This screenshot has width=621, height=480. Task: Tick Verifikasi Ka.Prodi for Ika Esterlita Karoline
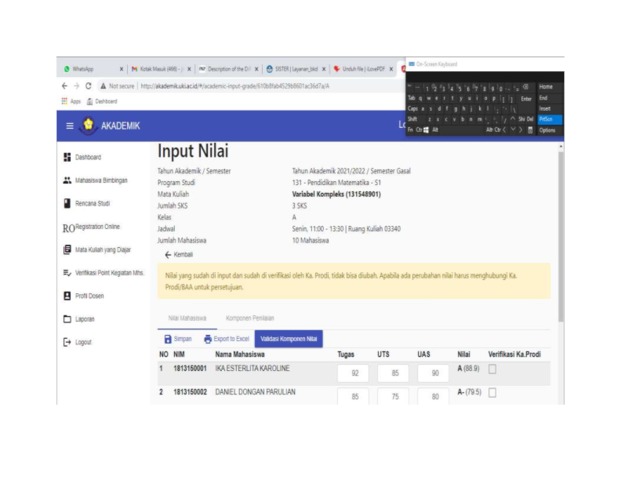click(493, 369)
